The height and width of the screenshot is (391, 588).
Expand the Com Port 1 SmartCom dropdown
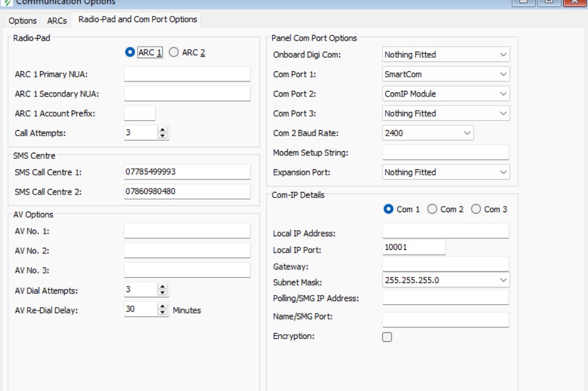[504, 74]
